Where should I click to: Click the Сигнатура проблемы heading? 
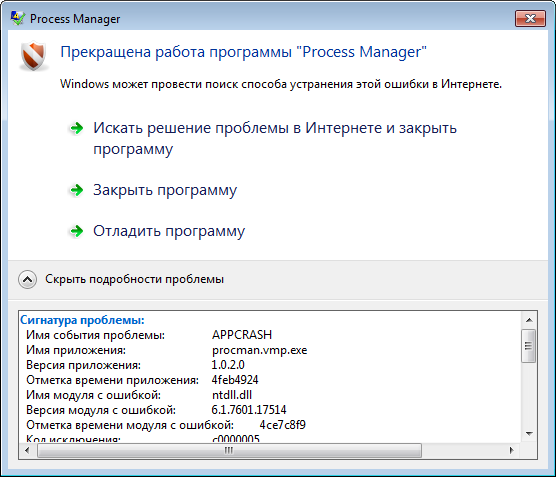tap(82, 320)
